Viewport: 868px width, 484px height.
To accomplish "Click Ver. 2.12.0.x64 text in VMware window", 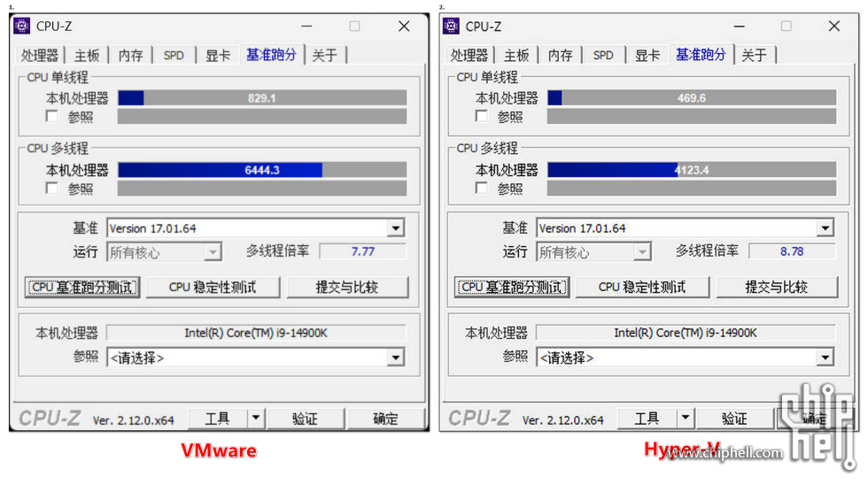I will click(134, 420).
